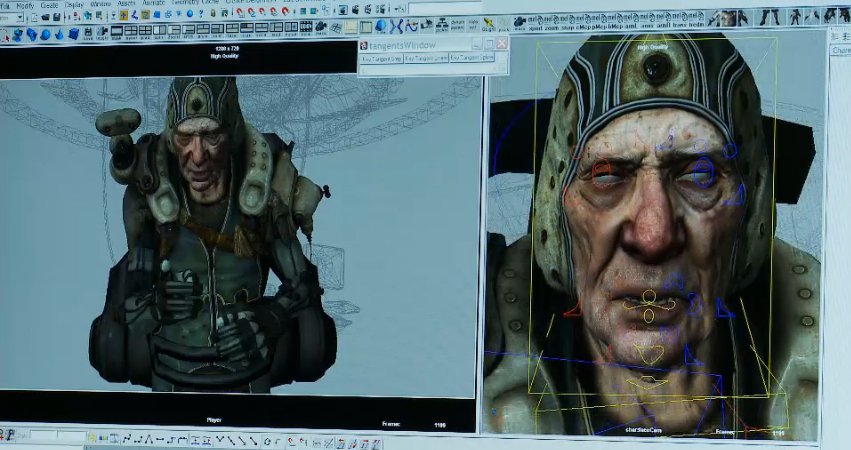Click the Key Tangent Spline button
This screenshot has height=450, width=851.
pyautogui.click(x=471, y=58)
